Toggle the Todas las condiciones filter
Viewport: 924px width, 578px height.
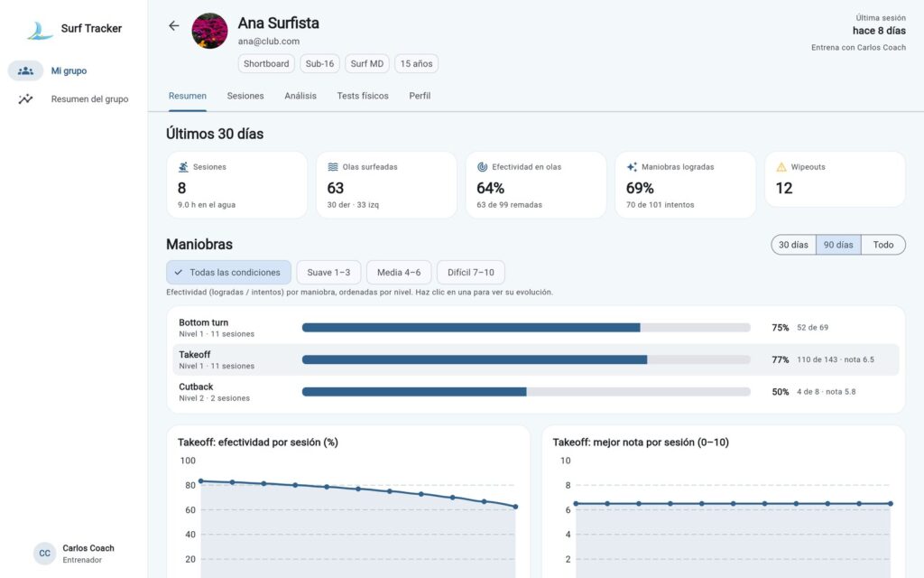[x=228, y=273]
